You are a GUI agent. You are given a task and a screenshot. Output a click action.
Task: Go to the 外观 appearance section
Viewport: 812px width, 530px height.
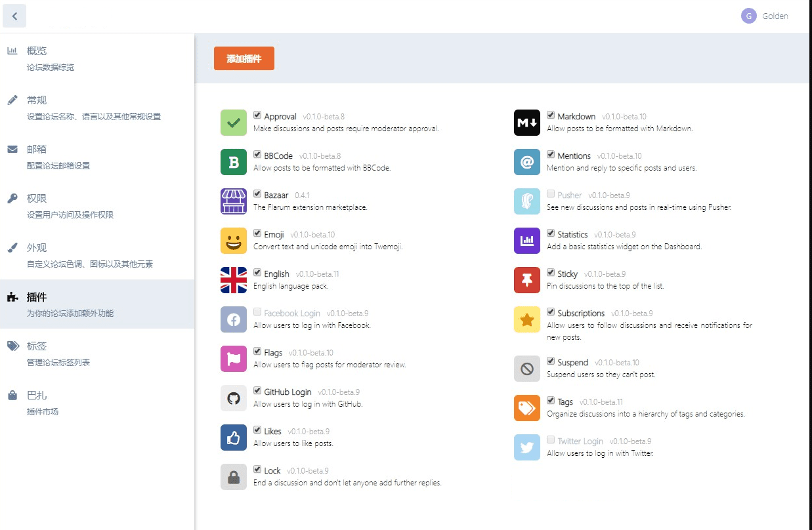[x=37, y=248]
